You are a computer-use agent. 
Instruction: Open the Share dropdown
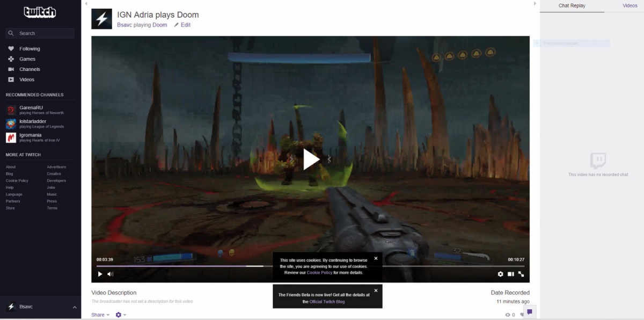pos(100,315)
